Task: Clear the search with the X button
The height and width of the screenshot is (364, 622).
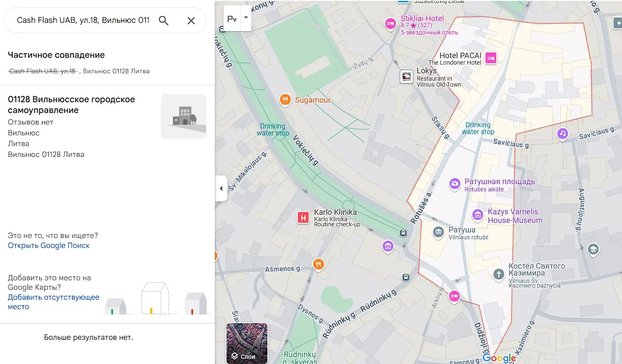Action: point(191,20)
